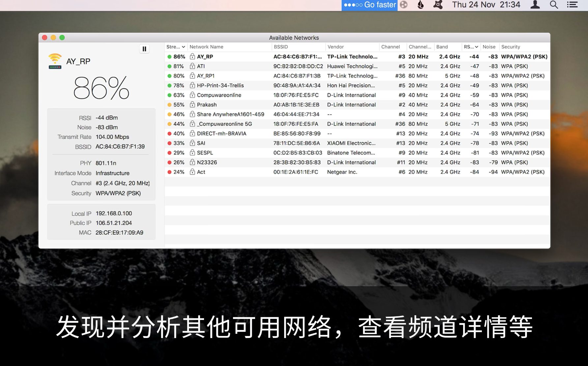Click the Network Name column header
The height and width of the screenshot is (366, 588).
[206, 47]
